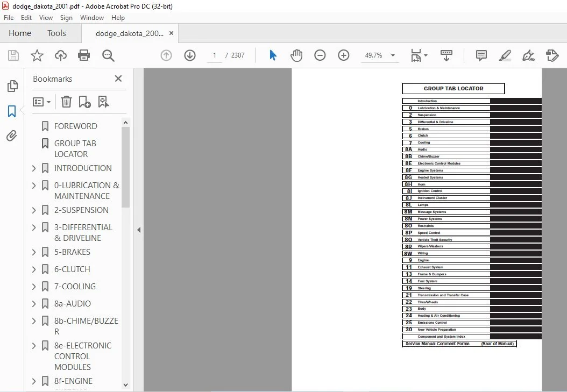Open the Add Comment sticky note tool
This screenshot has width=567, height=392.
coord(481,55)
